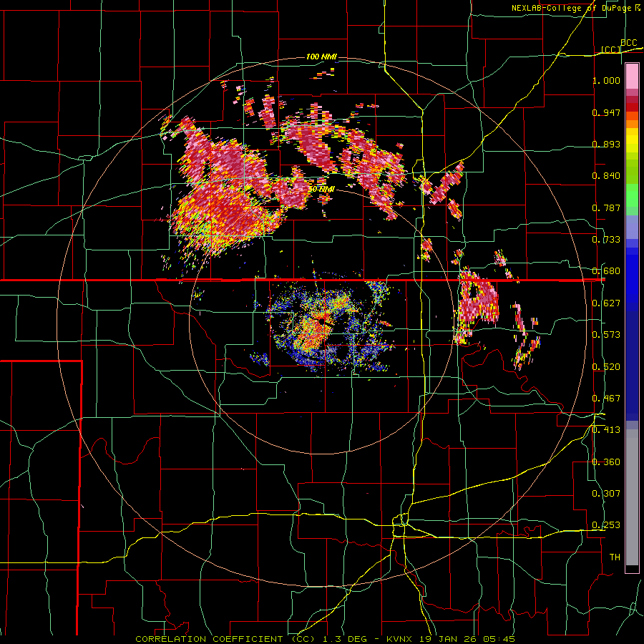
Task: Click the 1.000 legend value
Action: point(606,80)
